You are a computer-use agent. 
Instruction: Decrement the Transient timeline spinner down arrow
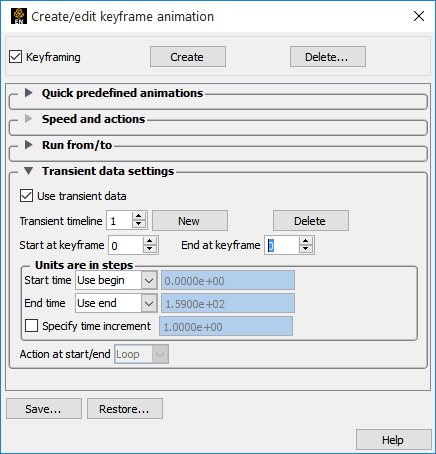tap(139, 224)
